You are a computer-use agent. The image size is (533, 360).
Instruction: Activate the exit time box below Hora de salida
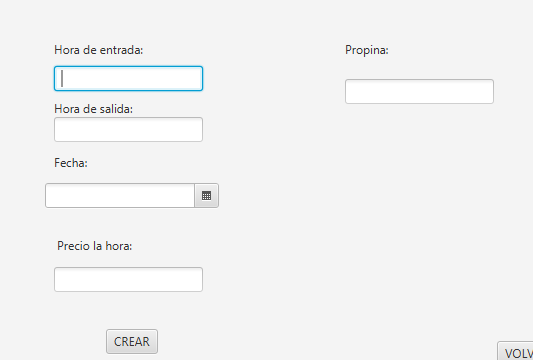[x=128, y=130]
